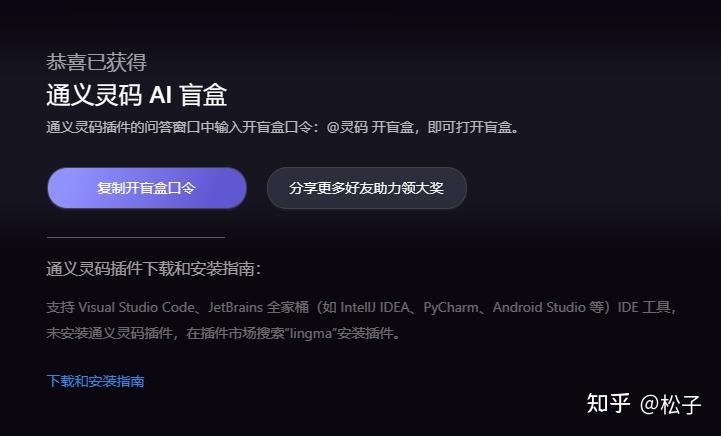Click the 复制开盲盒口令 button

(x=147, y=188)
